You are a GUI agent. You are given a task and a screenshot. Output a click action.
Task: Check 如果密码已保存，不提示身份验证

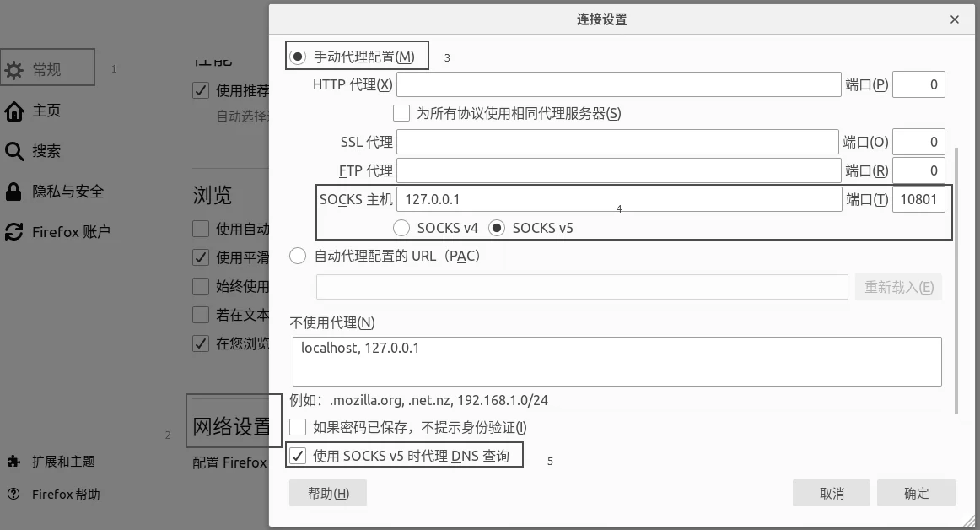pos(298,427)
